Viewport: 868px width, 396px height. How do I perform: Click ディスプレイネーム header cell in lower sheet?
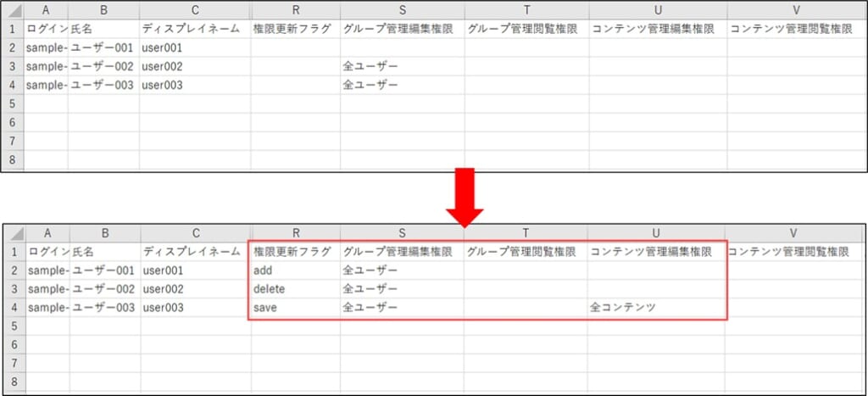196,252
